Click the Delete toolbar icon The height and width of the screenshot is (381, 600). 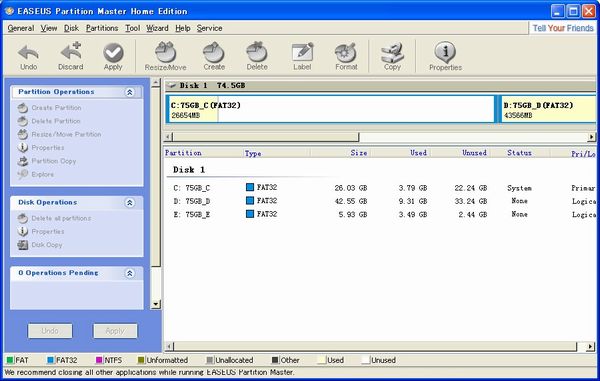tap(257, 57)
